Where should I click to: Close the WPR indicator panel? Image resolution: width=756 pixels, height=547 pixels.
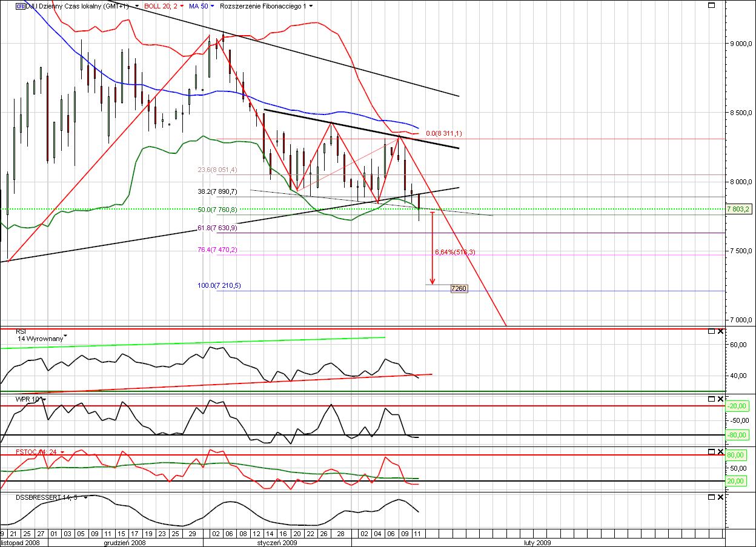point(720,399)
